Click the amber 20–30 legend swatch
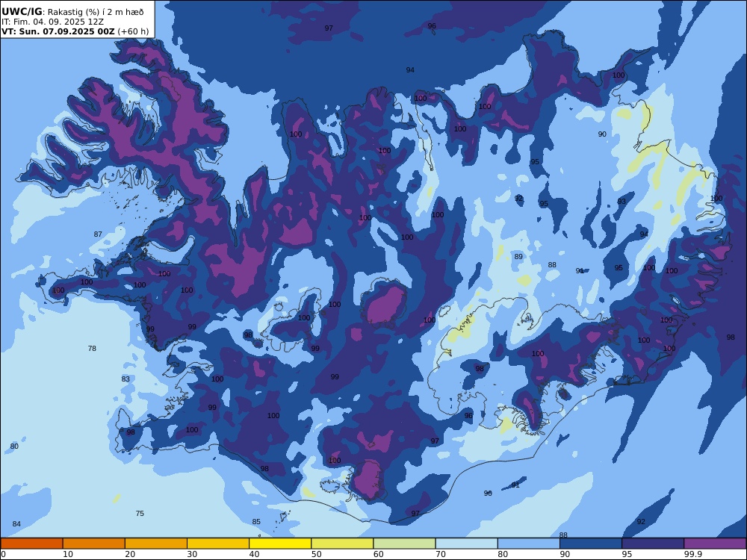Image resolution: width=747 pixels, height=560 pixels. tap(156, 544)
